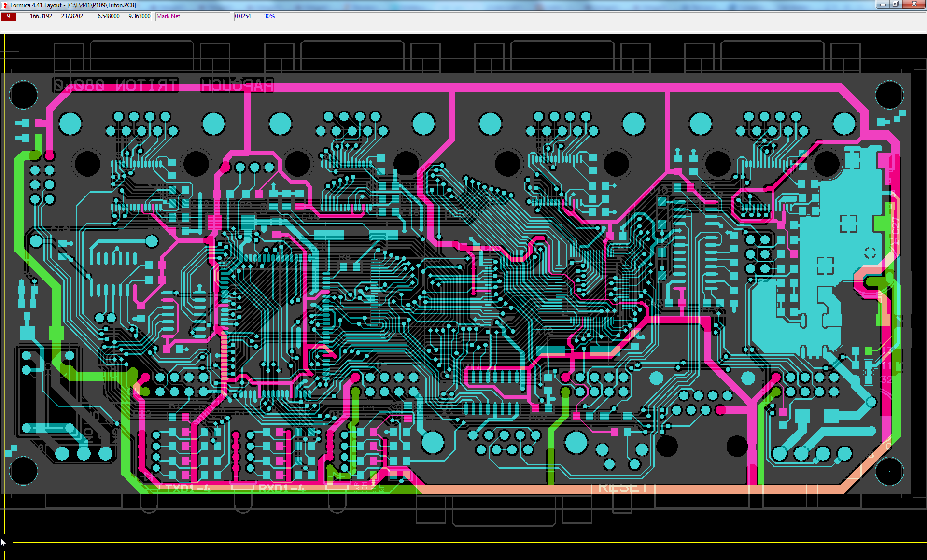927x560 pixels.
Task: Click the 6.548000 coordinate readout
Action: (109, 16)
